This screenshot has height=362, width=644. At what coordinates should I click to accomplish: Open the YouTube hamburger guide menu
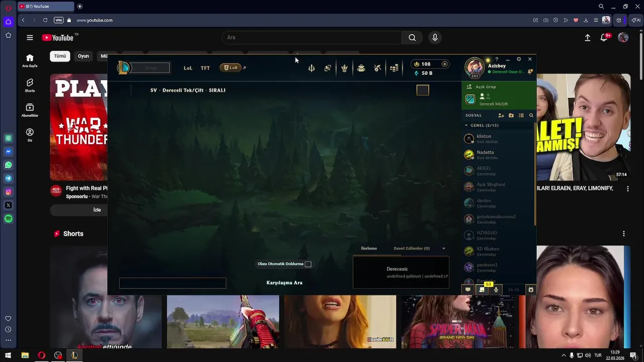[x=30, y=37]
